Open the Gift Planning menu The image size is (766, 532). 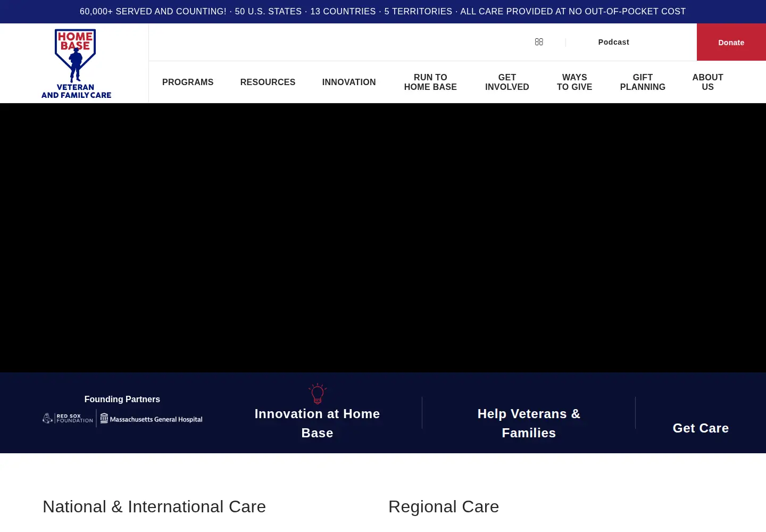click(x=643, y=82)
